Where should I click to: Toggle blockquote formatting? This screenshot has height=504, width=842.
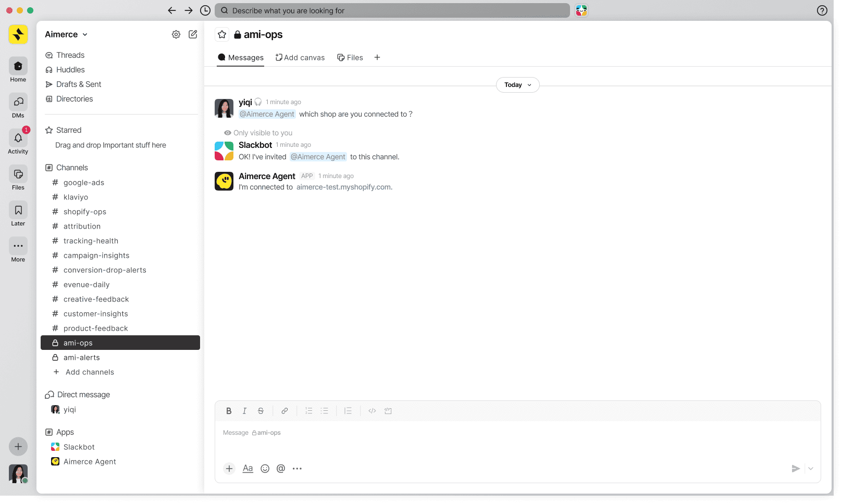[348, 411]
